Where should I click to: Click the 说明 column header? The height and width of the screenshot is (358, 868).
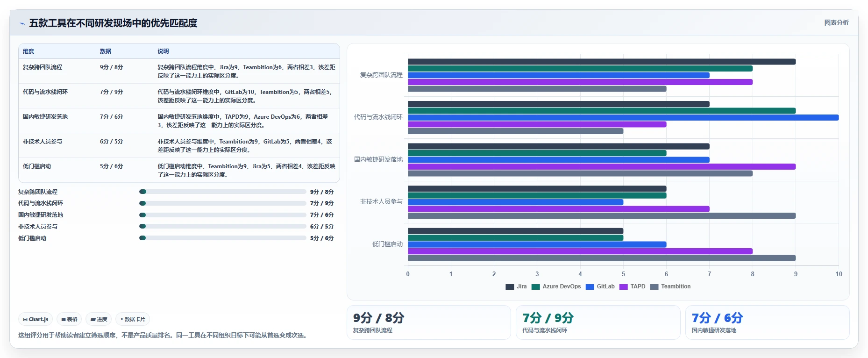(x=163, y=51)
